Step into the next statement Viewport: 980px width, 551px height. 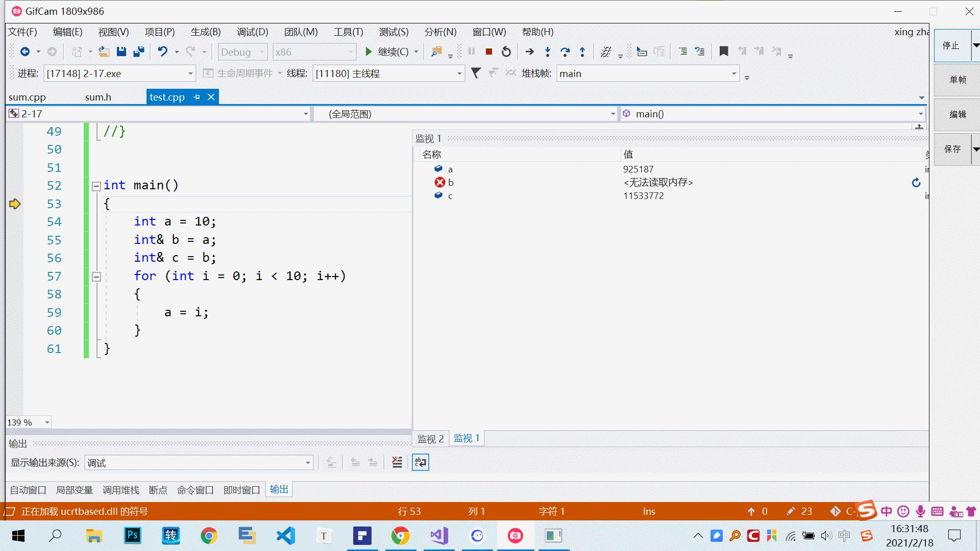(547, 51)
